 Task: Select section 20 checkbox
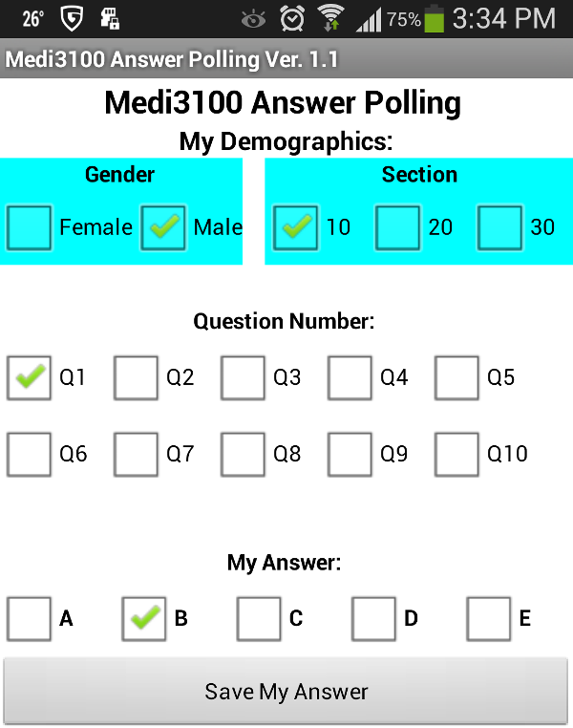[397, 228]
